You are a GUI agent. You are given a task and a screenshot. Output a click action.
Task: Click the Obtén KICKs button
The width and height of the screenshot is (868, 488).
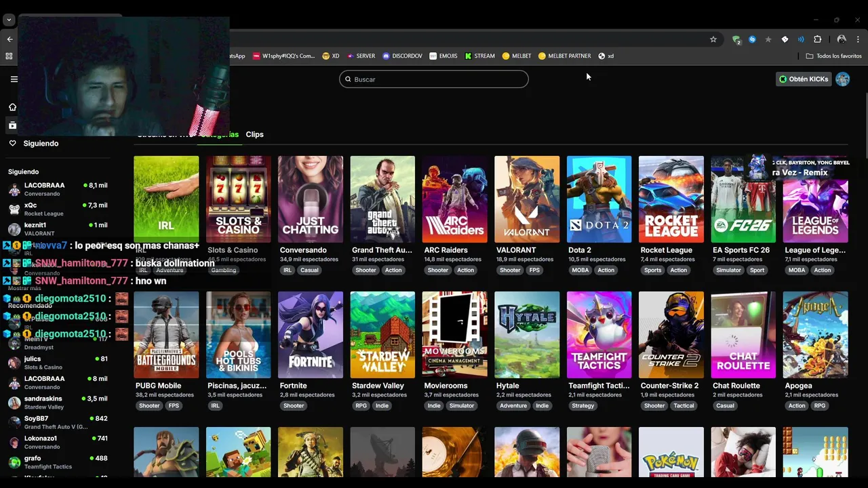[804, 79]
